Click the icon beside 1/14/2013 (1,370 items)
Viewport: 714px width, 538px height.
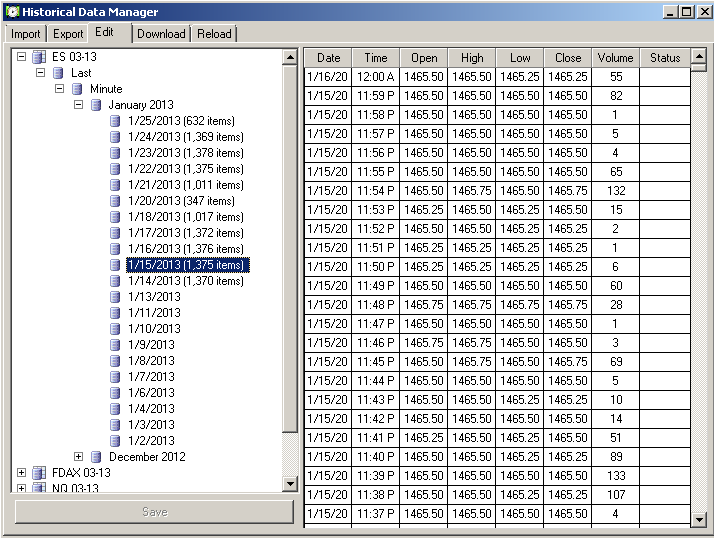point(116,281)
